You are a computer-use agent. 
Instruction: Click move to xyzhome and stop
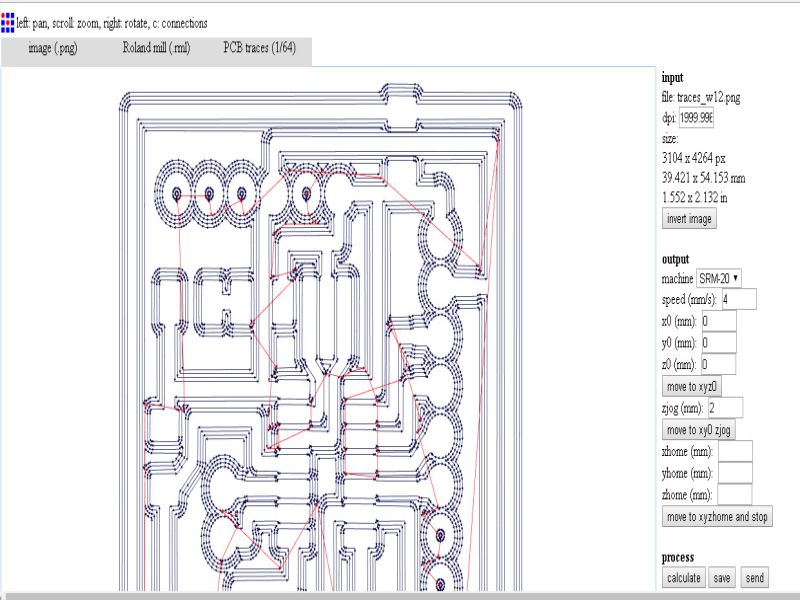tap(717, 517)
